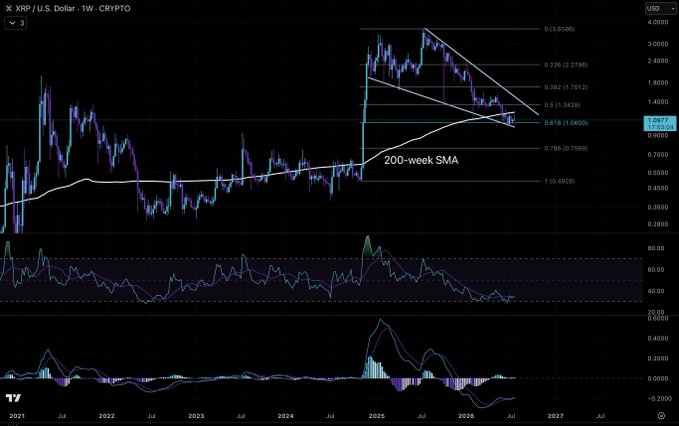Click the 2.4000 price axis label
This screenshot has width=679, height=426.
[x=657, y=61]
